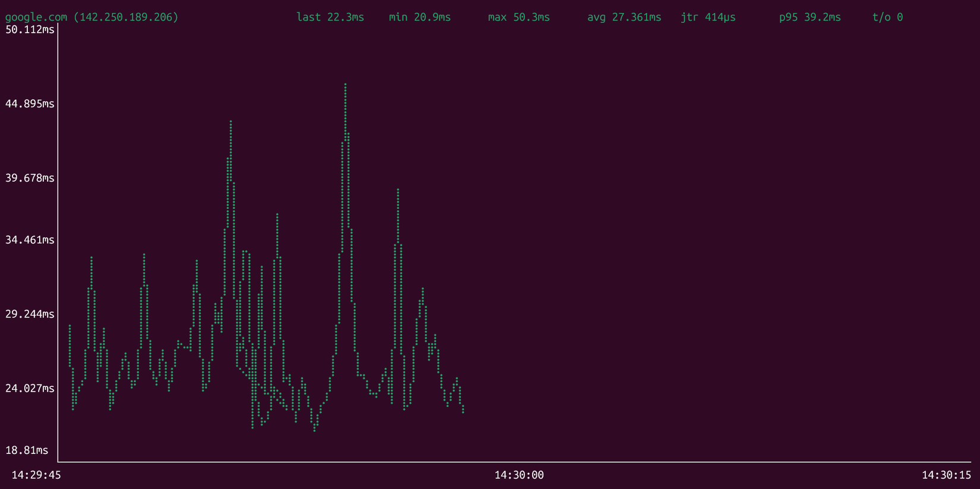Viewport: 980px width, 489px height.
Task: Click the 24.027ms y-axis label
Action: [x=30, y=388]
